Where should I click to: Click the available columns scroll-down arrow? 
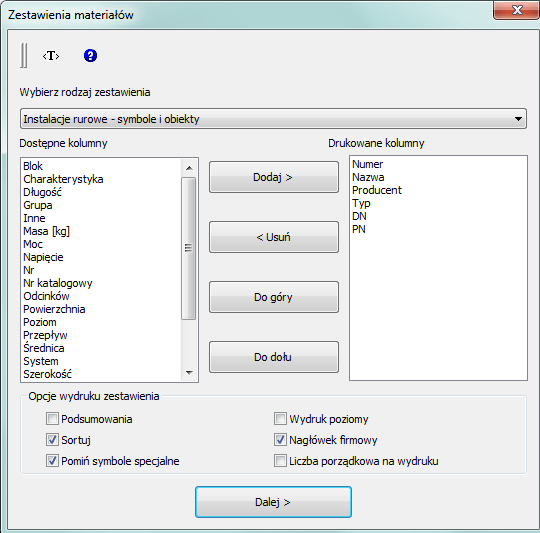coord(189,373)
